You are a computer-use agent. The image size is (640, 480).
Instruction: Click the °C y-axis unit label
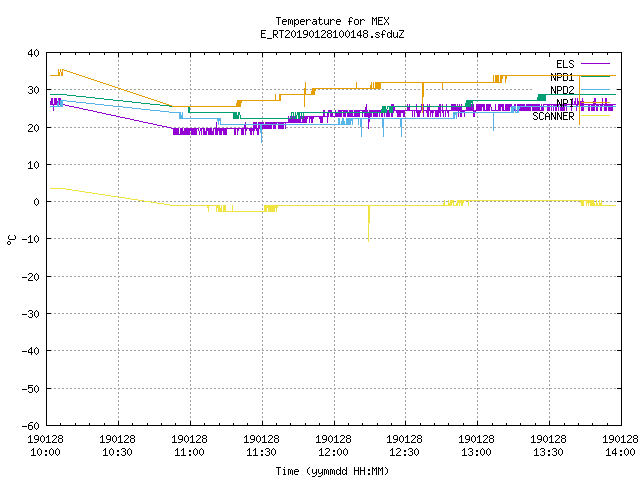11,240
